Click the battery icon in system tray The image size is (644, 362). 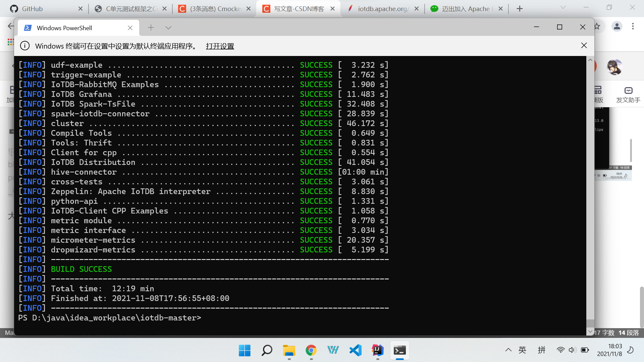click(585, 350)
